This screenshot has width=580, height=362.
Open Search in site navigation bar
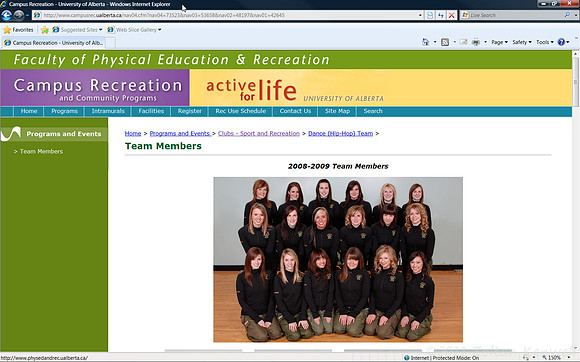tap(372, 111)
